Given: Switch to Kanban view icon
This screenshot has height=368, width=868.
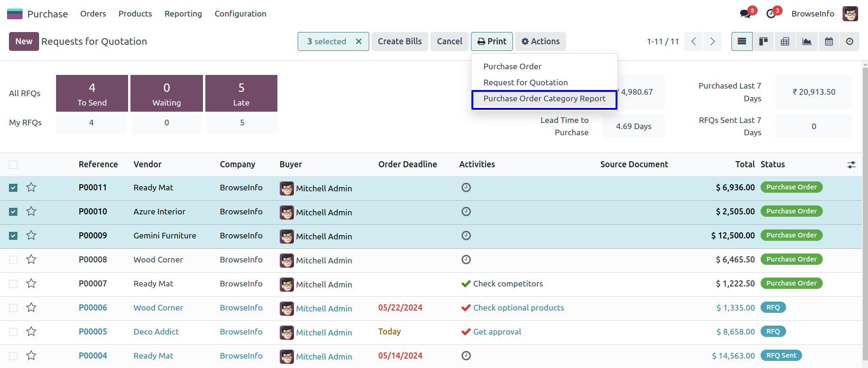Looking at the screenshot, I should pyautogui.click(x=763, y=41).
